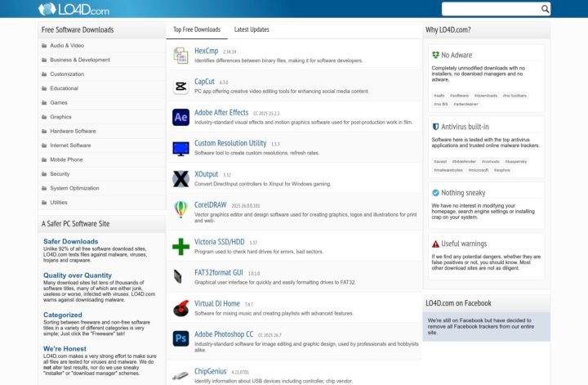Select the #avast tag
This screenshot has width=588, height=385.
click(x=440, y=161)
